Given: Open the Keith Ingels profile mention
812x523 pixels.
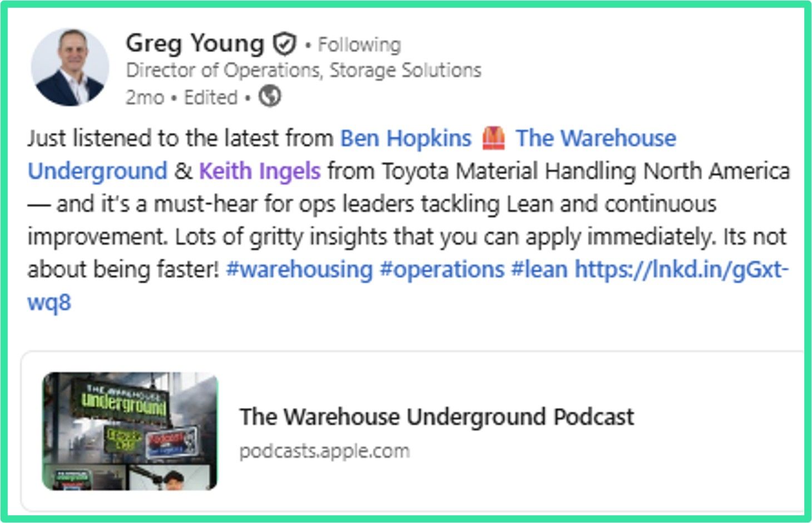Looking at the screenshot, I should [x=260, y=171].
